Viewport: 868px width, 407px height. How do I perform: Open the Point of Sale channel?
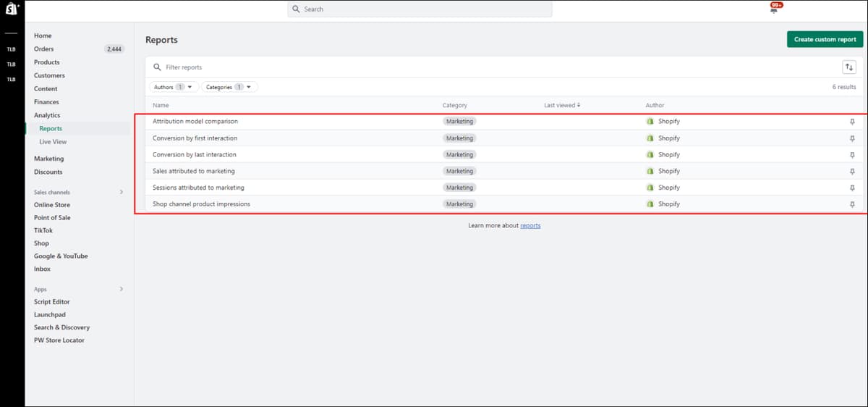[52, 218]
